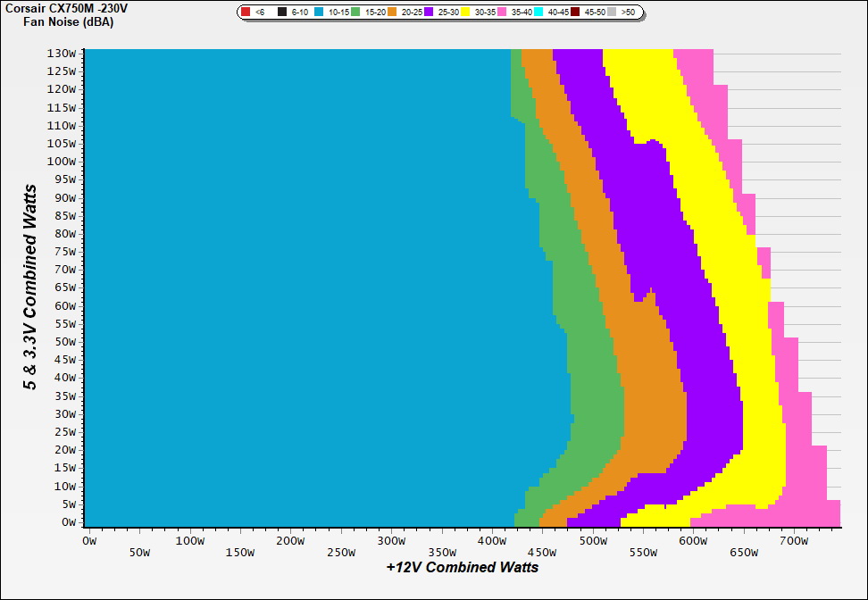Click the 700W label on horizontal axis

click(x=793, y=540)
